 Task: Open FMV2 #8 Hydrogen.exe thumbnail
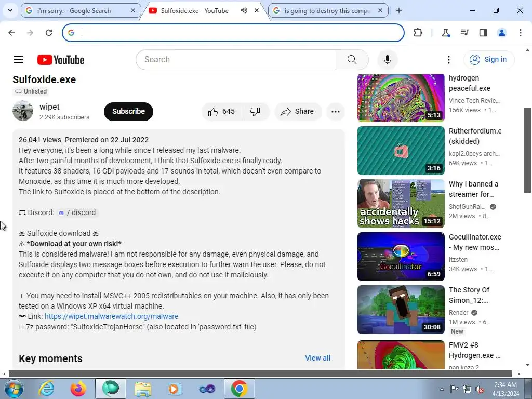tap(401, 354)
